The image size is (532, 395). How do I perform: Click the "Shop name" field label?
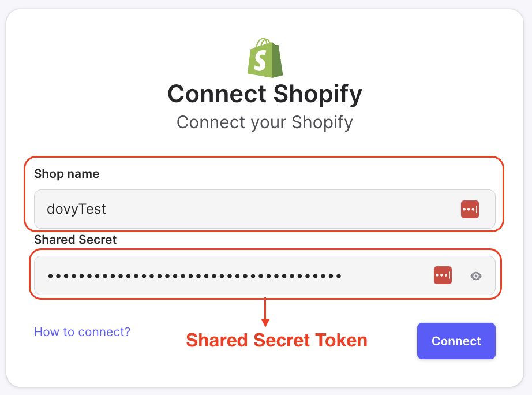tap(67, 174)
